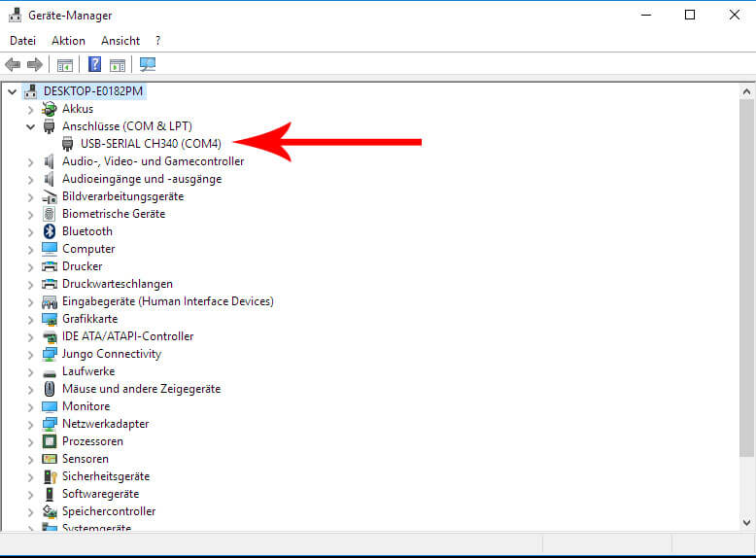756x558 pixels.
Task: Click the scrollbar up arrow
Action: point(746,91)
